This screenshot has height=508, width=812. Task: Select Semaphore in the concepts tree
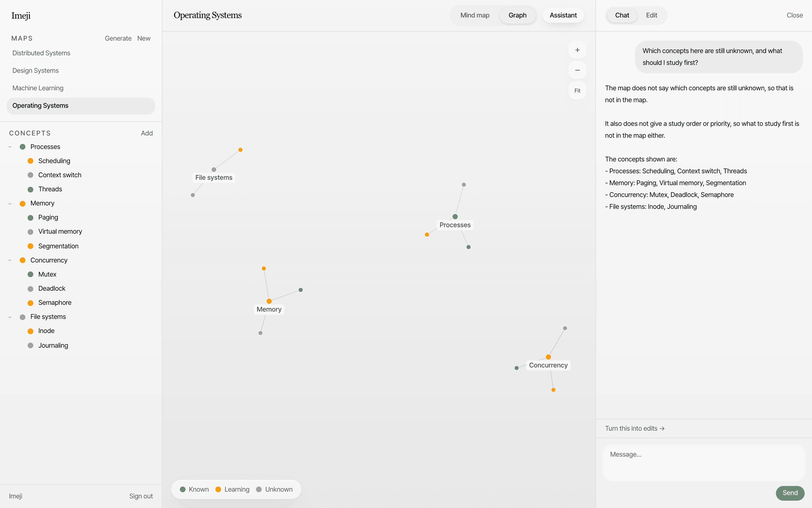[55, 303]
